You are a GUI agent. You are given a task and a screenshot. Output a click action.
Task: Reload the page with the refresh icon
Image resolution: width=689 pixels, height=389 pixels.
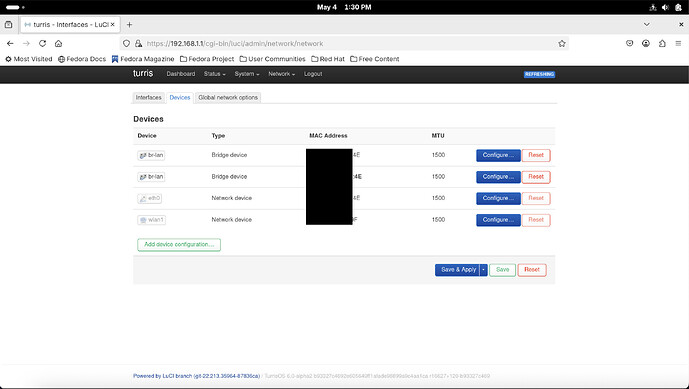pyautogui.click(x=42, y=44)
